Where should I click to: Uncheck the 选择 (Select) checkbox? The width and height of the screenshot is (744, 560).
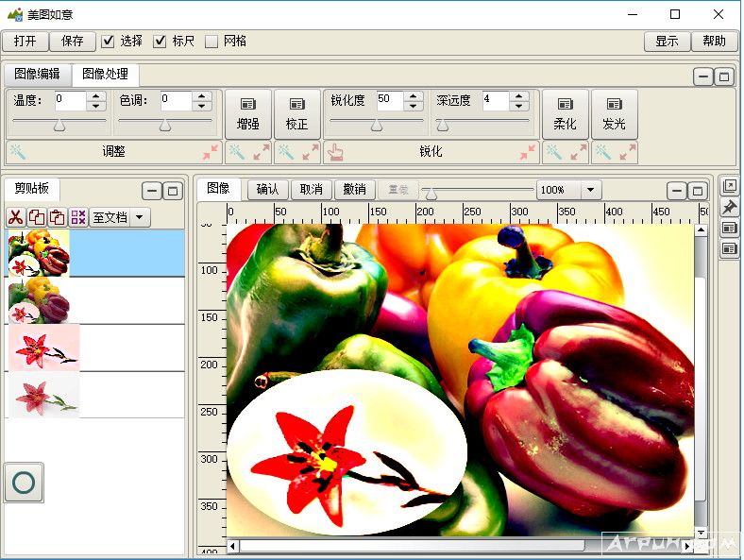(109, 41)
